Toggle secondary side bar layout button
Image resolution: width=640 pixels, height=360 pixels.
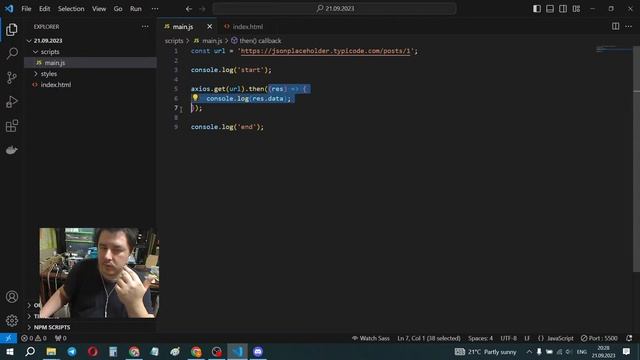click(x=563, y=9)
